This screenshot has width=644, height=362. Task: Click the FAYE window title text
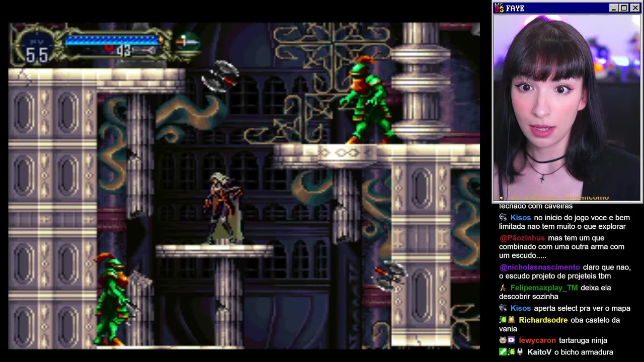point(515,8)
